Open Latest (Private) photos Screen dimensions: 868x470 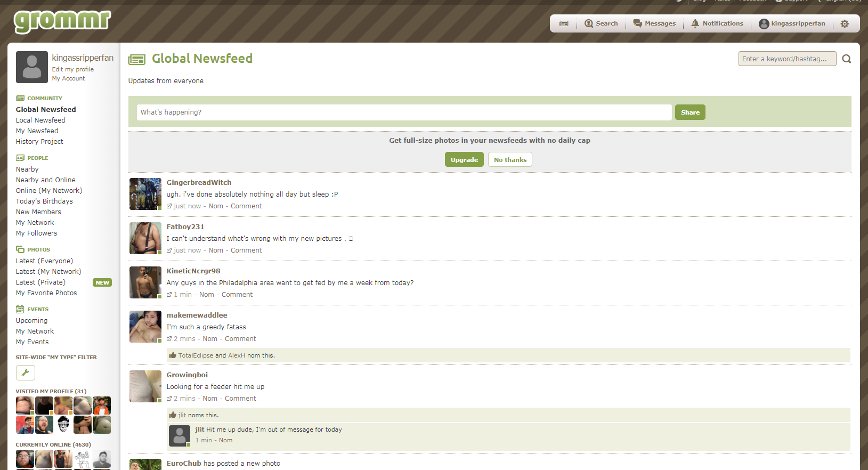[x=40, y=282]
